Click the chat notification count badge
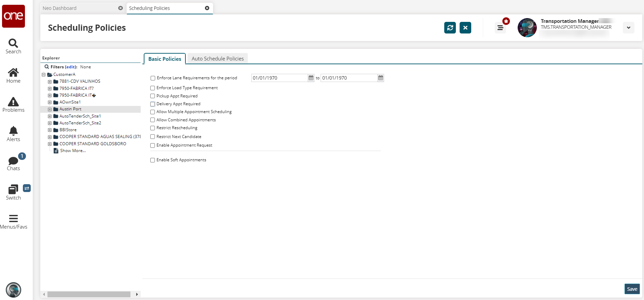The image size is (644, 300). pyautogui.click(x=22, y=156)
